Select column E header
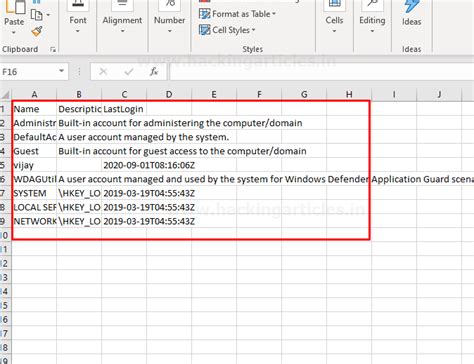Image resolution: width=474 pixels, height=364 pixels. tap(214, 95)
